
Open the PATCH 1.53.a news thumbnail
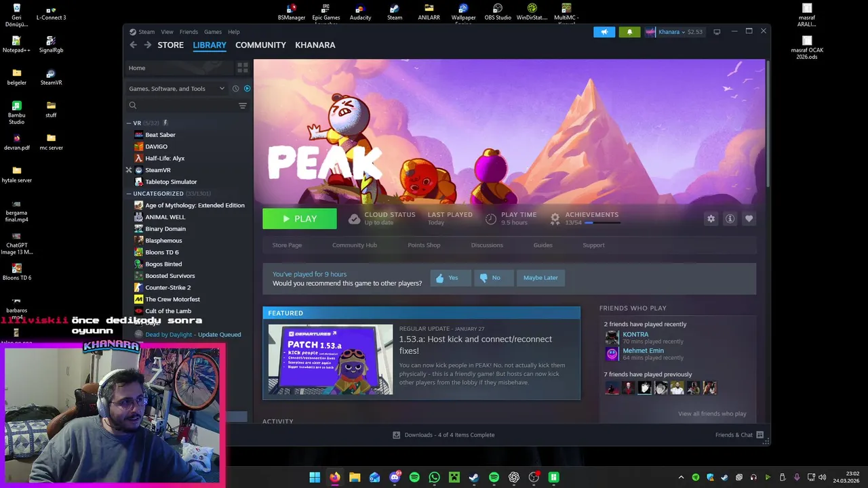[330, 359]
